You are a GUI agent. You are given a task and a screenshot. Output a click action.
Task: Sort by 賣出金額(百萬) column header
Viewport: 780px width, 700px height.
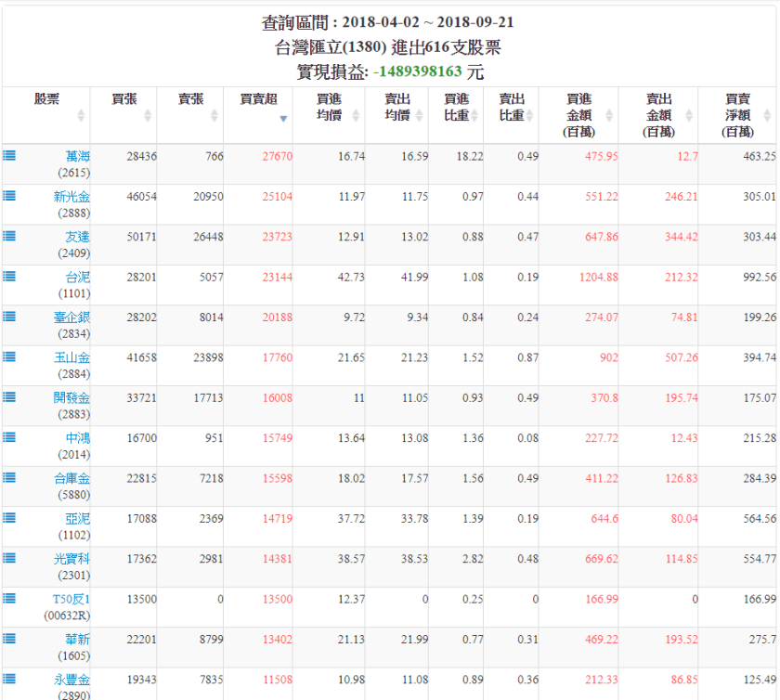pyautogui.click(x=658, y=115)
